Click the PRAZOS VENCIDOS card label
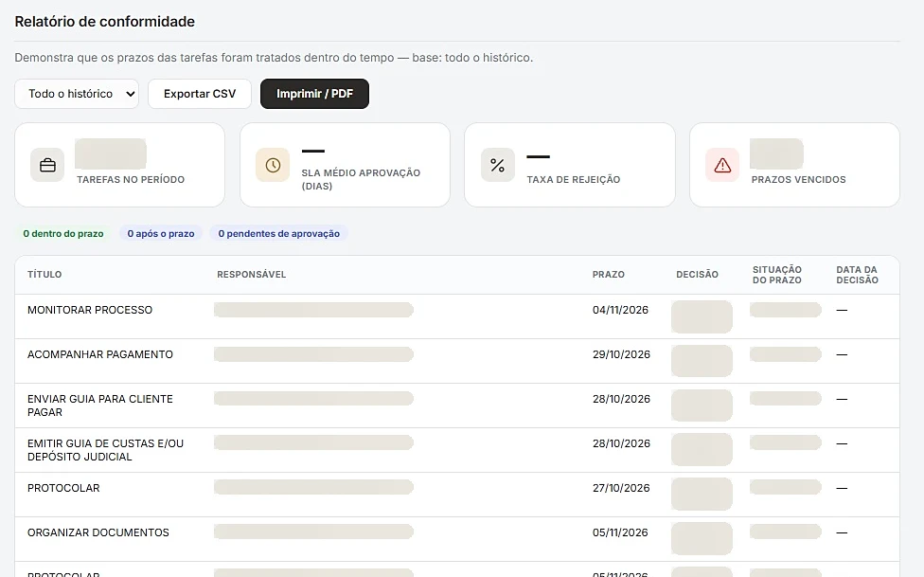Viewport: 924px width, 577px height. pos(798,179)
